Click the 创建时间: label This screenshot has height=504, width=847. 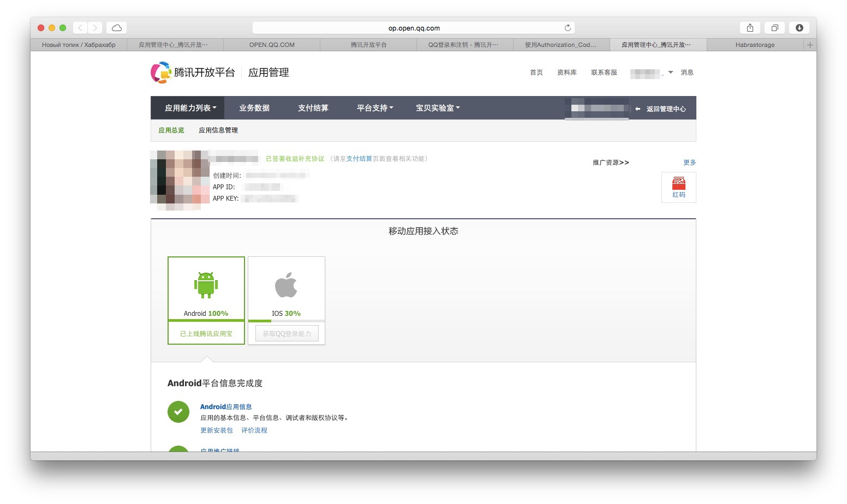227,176
